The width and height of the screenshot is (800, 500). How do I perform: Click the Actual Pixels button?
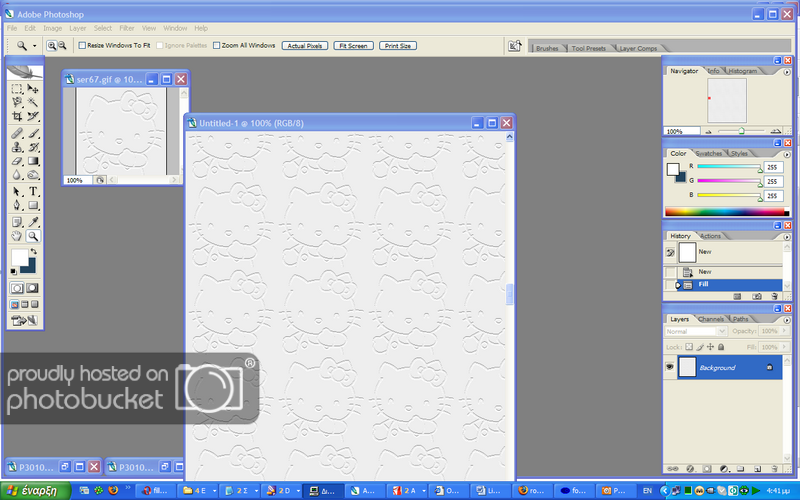[304, 45]
